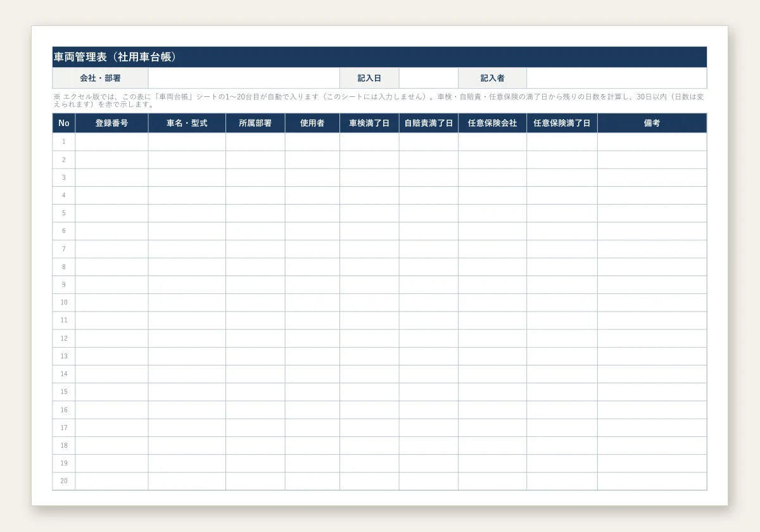Click row number 10 in the No column
The height and width of the screenshot is (532, 760).
(64, 303)
